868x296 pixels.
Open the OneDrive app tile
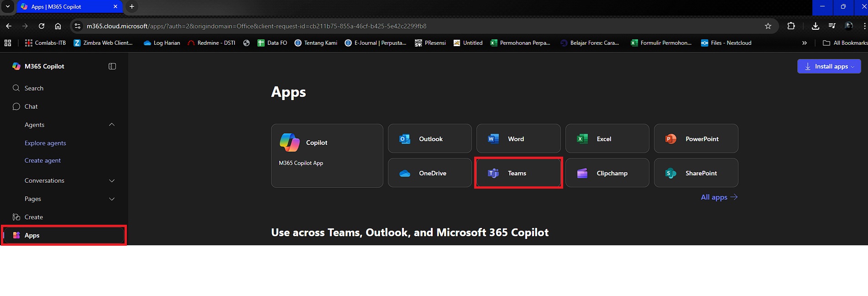[x=429, y=173]
